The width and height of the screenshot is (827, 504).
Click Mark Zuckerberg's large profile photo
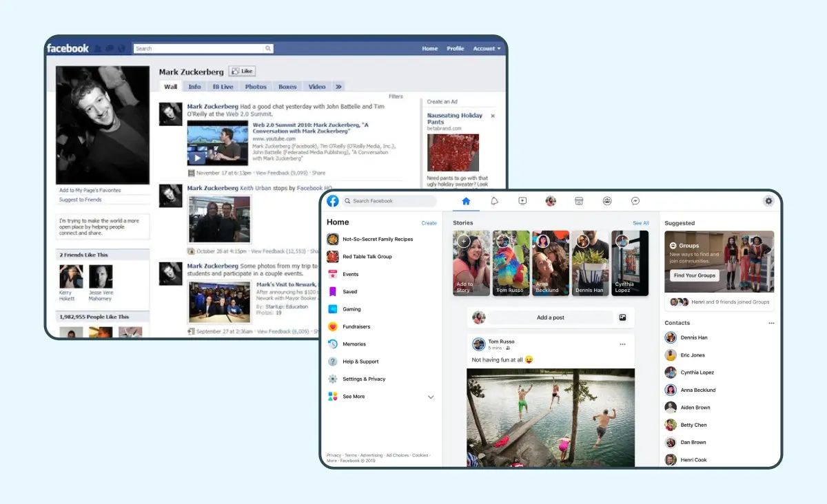click(x=103, y=125)
